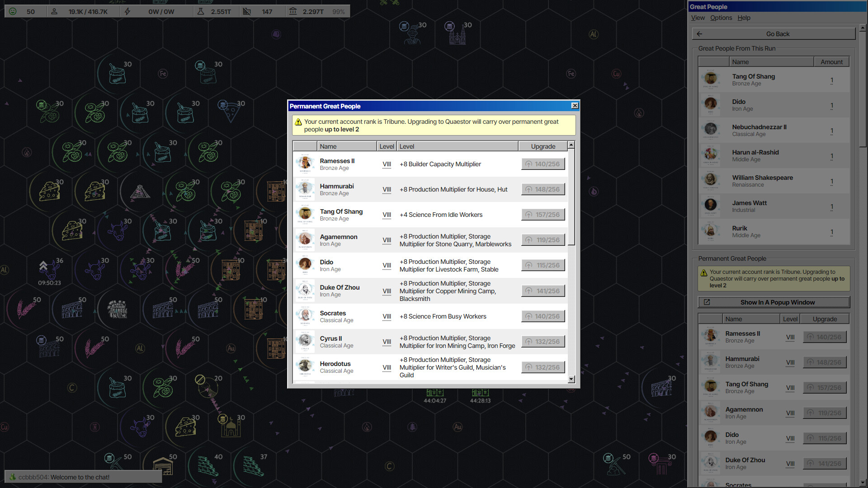Close the Permanent Great People dialog

[575, 106]
